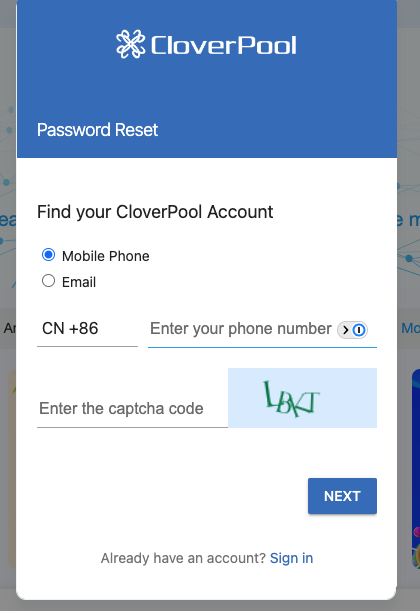Select the Email radio button
This screenshot has width=420, height=611.
click(x=48, y=281)
